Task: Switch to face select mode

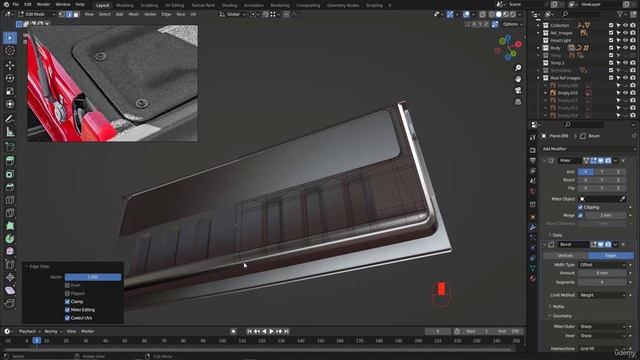Action: coord(76,14)
